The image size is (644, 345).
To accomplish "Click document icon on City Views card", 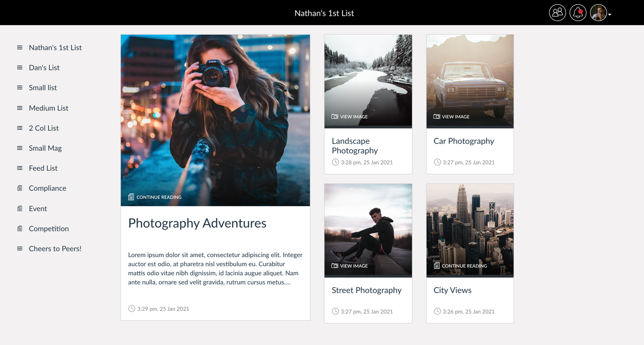I will tap(437, 265).
